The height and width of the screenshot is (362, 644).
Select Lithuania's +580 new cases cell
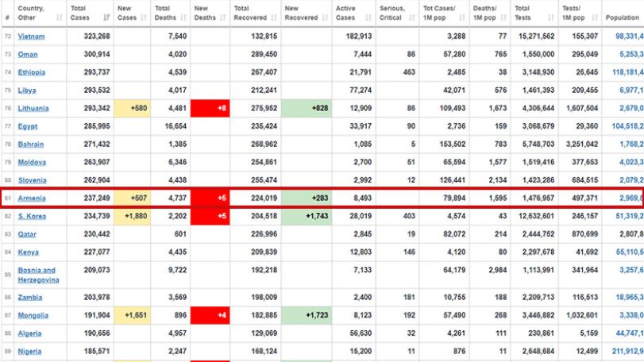coord(133,108)
